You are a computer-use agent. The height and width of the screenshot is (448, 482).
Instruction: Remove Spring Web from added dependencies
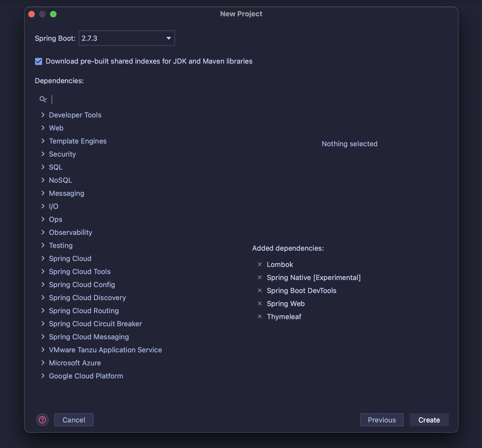(x=260, y=303)
